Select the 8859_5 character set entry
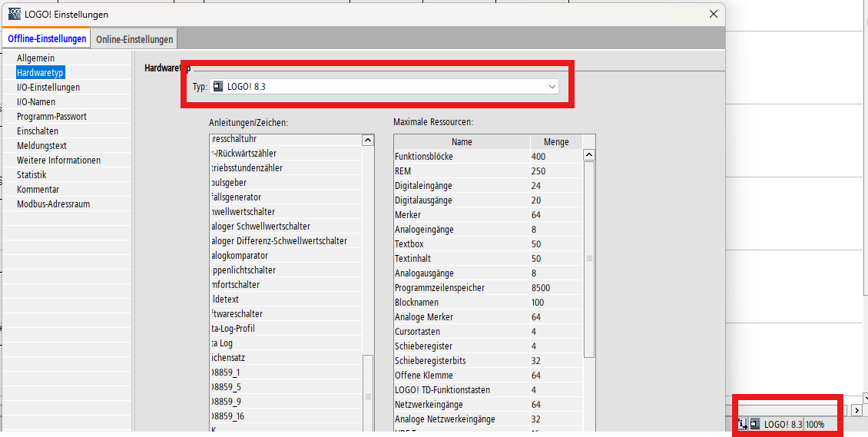This screenshot has height=437, width=868. (x=286, y=386)
